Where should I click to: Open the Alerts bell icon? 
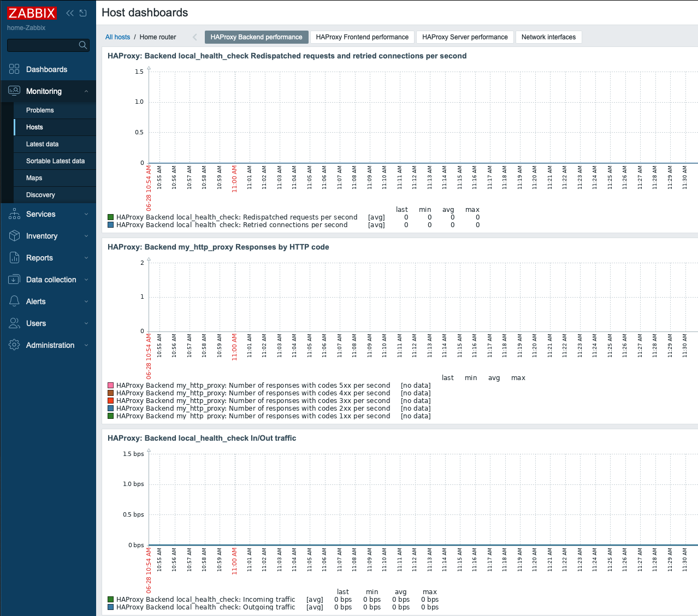14,301
